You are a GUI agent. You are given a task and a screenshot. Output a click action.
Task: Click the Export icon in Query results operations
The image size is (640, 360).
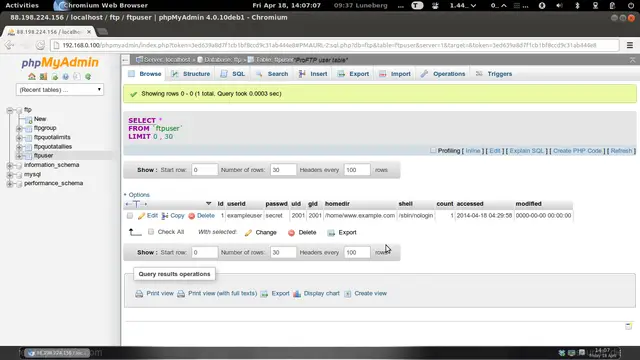pos(264,293)
